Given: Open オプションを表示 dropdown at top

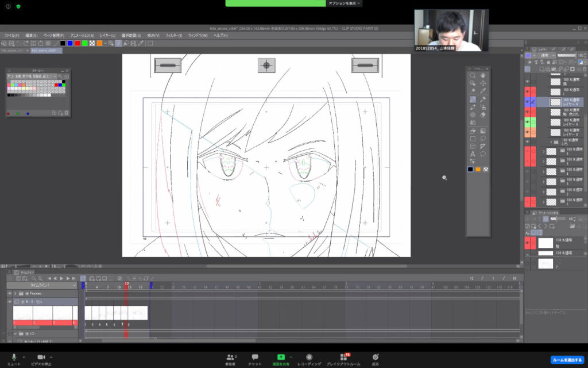Looking at the screenshot, I should click(345, 3).
